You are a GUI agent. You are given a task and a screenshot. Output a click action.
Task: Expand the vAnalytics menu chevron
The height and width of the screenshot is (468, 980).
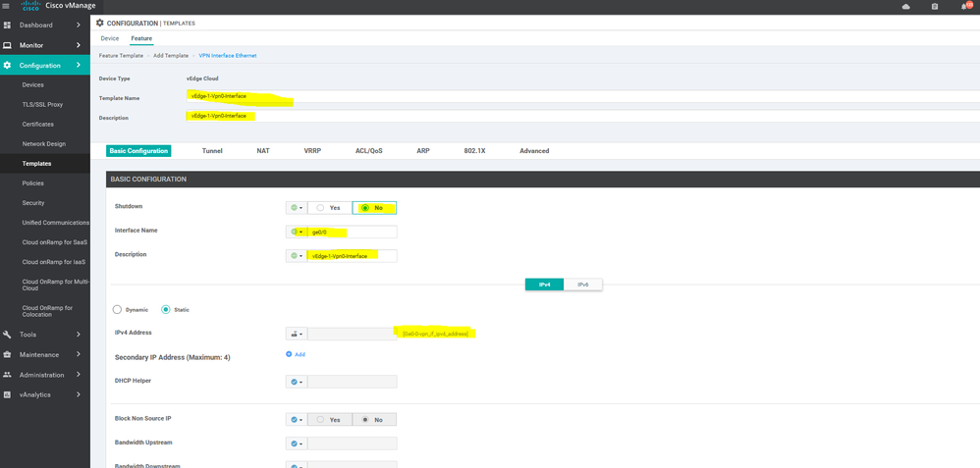tap(79, 394)
